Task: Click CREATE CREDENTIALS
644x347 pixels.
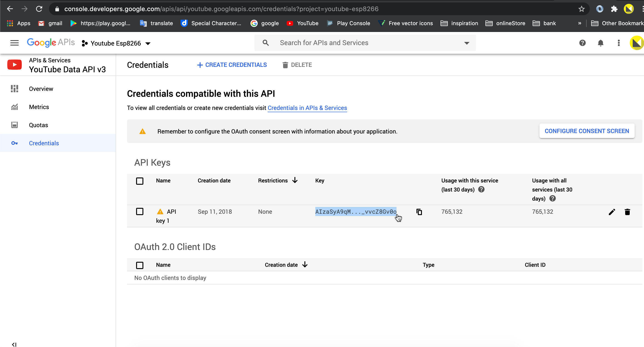Action: pos(232,65)
